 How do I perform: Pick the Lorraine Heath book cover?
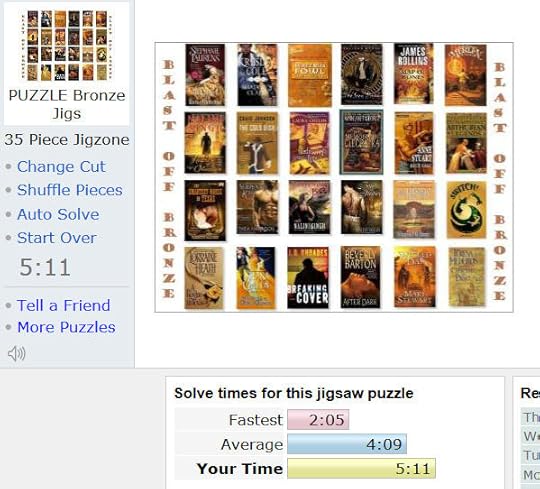(x=204, y=278)
